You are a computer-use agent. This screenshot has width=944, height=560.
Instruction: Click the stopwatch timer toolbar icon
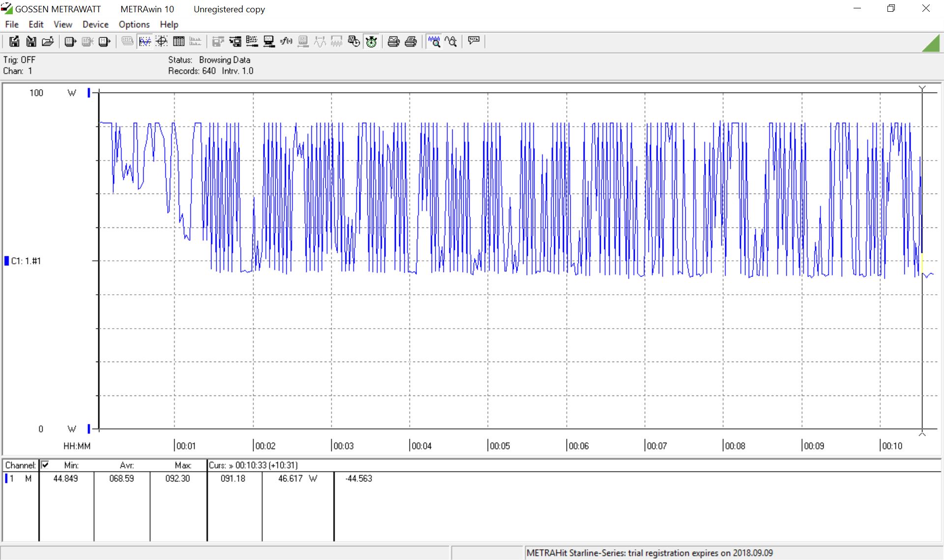click(371, 41)
